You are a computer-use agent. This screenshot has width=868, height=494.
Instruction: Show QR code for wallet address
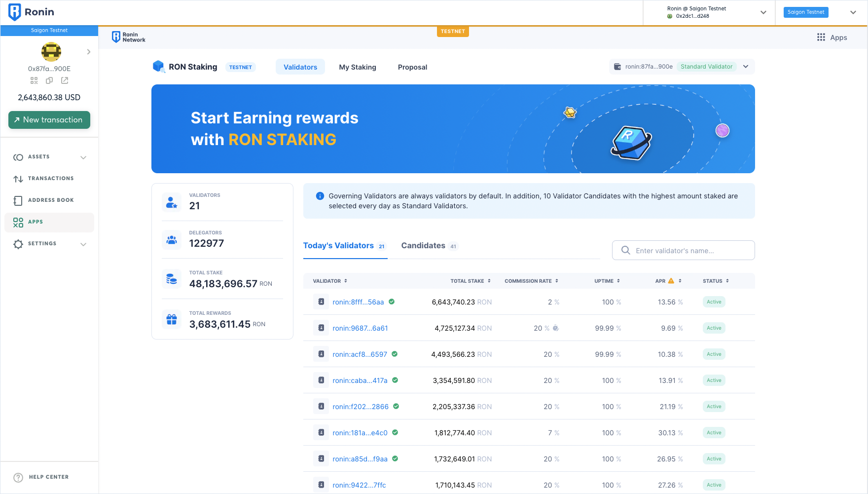[34, 80]
